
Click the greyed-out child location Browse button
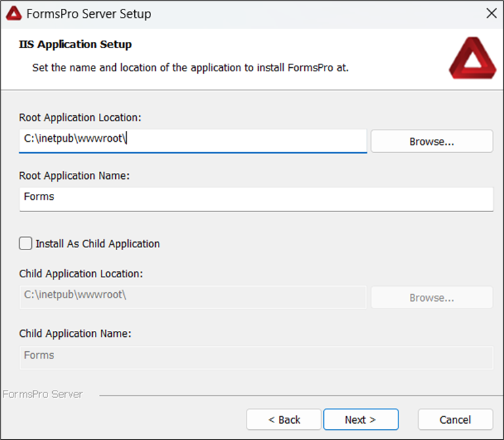(432, 298)
